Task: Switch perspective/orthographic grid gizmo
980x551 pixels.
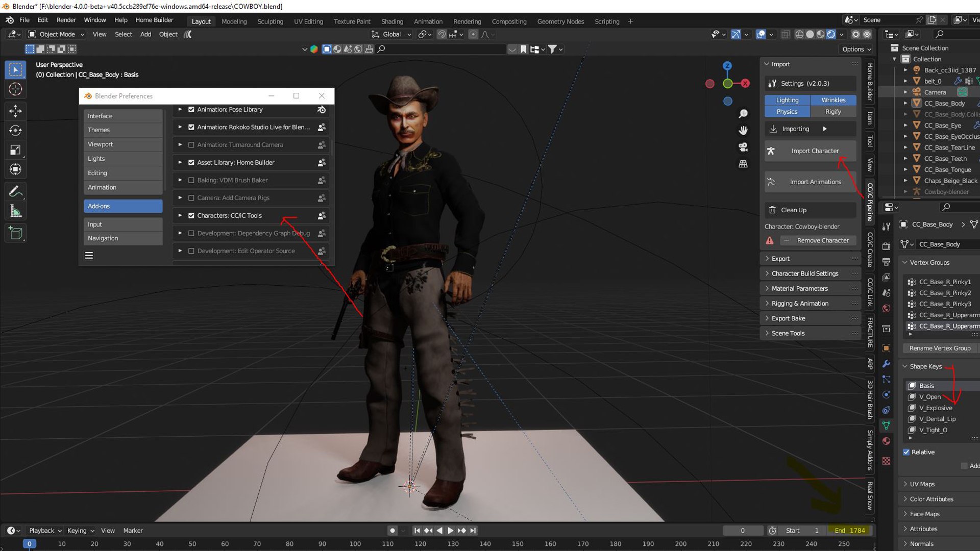Action: (743, 164)
